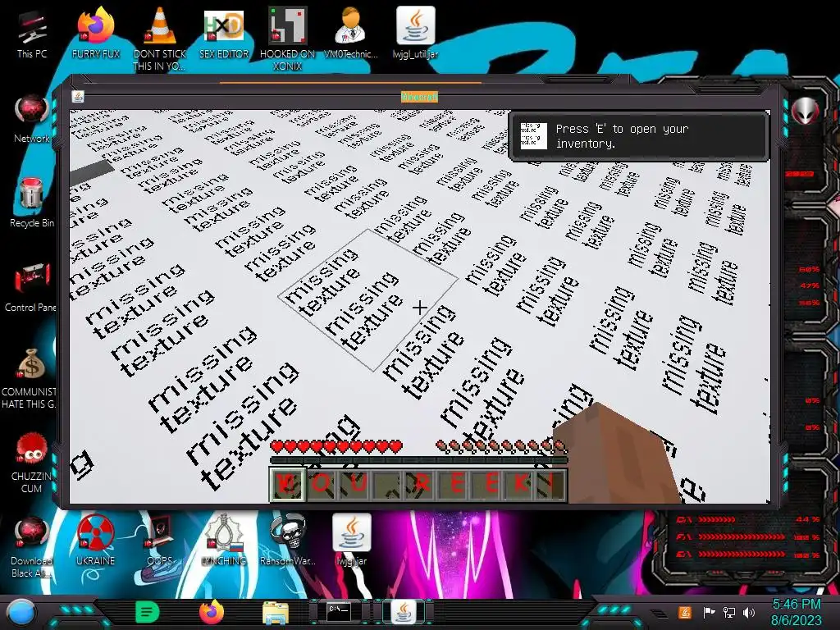
Task: Open the Download Black desktop shortcut
Action: [x=31, y=546]
